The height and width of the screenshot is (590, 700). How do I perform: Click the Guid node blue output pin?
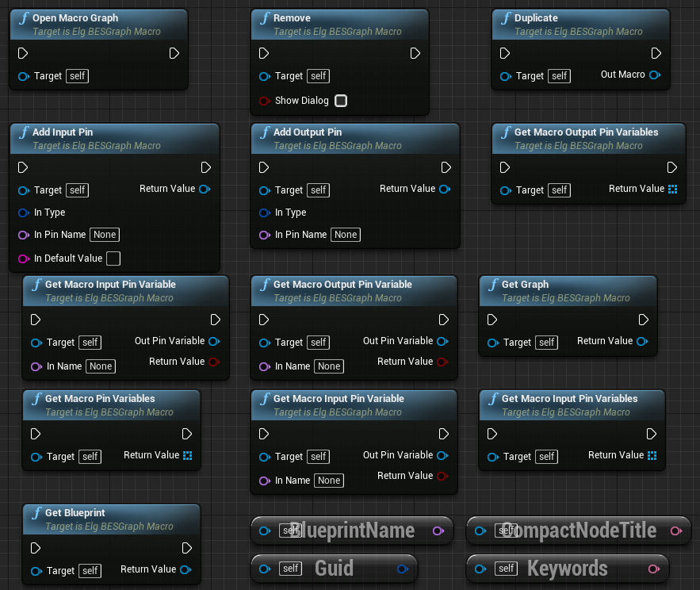403,569
